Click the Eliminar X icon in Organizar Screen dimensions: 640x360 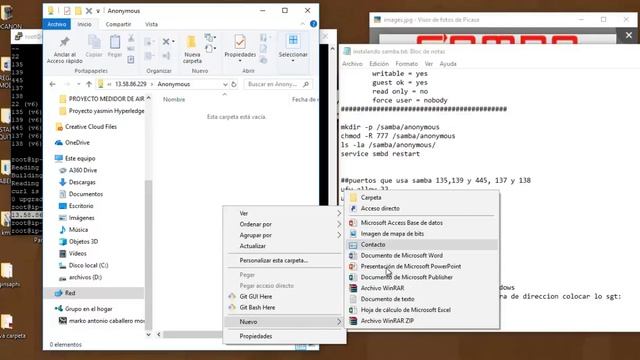pos(167,42)
